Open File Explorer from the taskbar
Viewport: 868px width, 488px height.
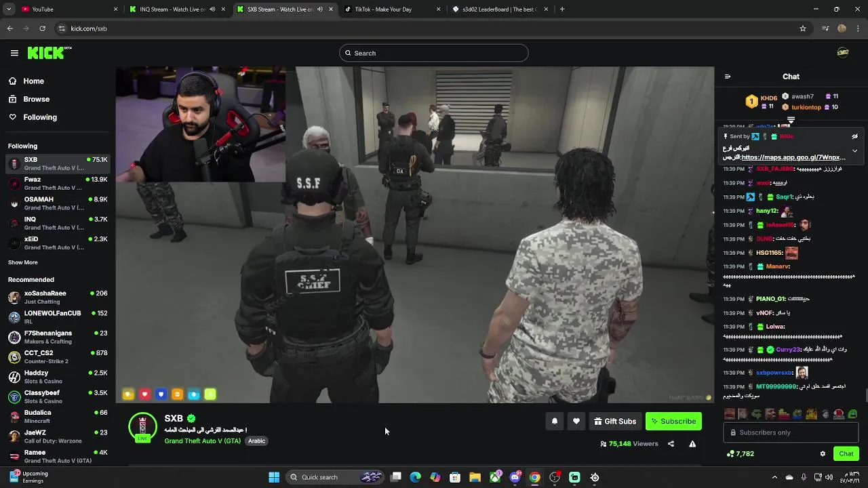(475, 477)
